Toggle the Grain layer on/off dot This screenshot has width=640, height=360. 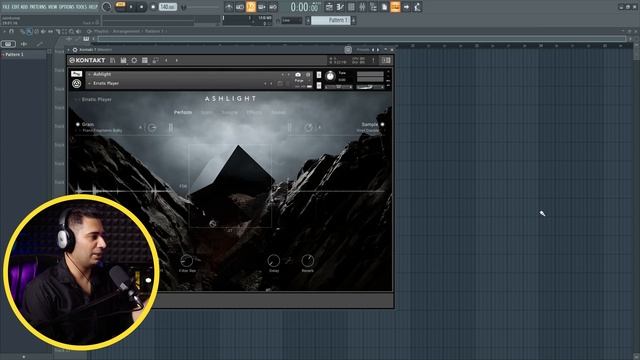point(78,124)
